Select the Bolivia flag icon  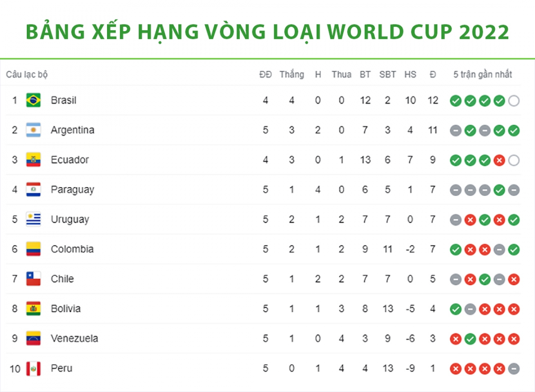(33, 309)
